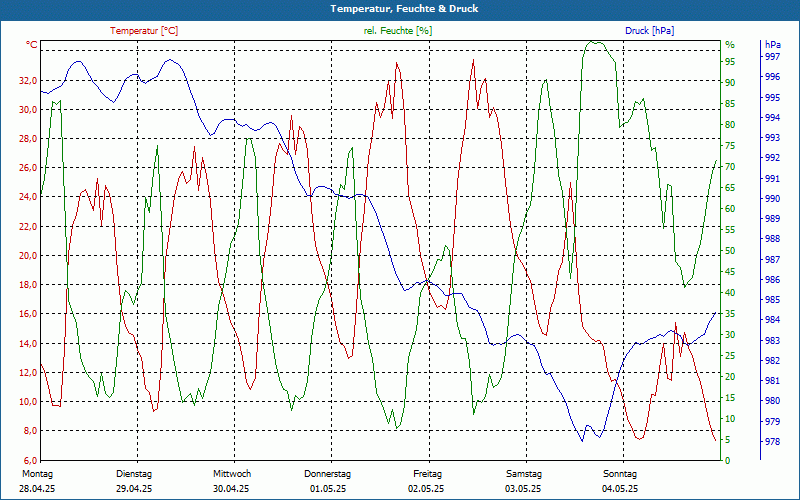
Task: Click the '996' pressure axis value
Action: (773, 77)
